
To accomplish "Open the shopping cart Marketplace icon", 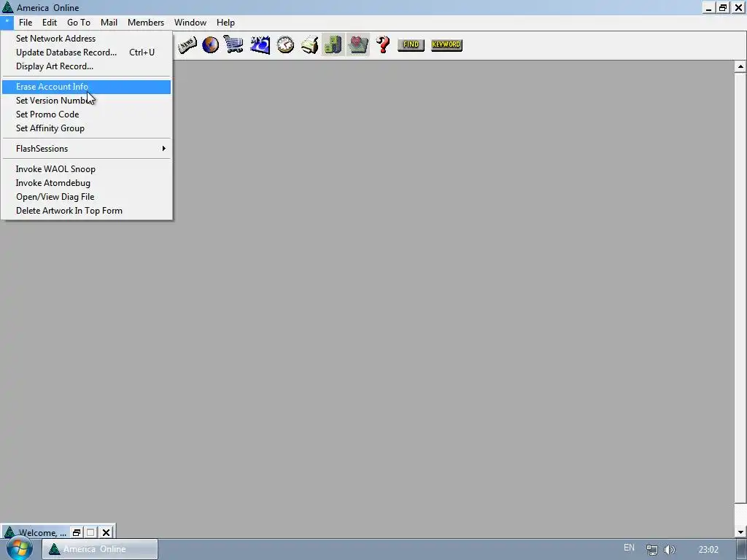I will tap(233, 44).
